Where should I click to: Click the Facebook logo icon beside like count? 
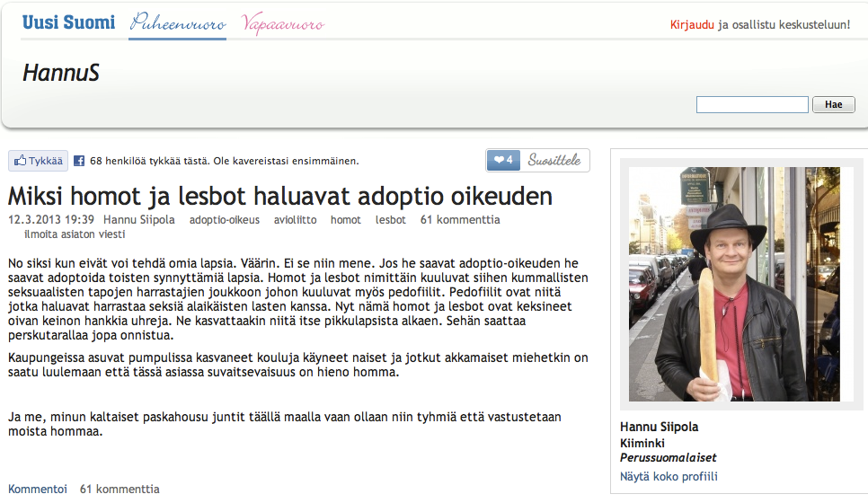(79, 162)
